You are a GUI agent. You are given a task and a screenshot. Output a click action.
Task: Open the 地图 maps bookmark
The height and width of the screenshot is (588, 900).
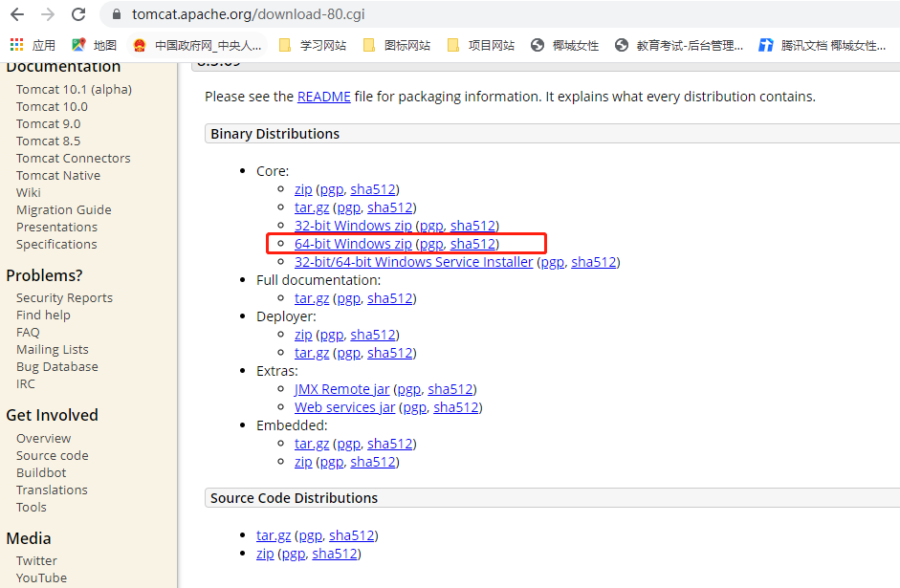(x=94, y=45)
